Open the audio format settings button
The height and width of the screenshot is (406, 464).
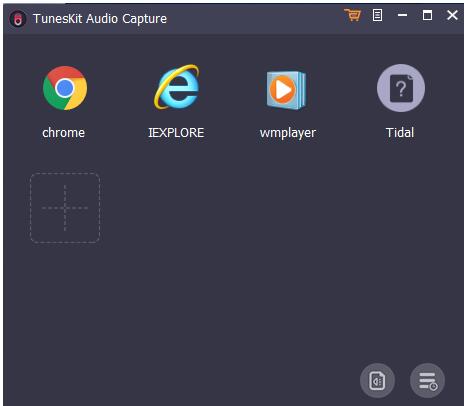coord(377,380)
